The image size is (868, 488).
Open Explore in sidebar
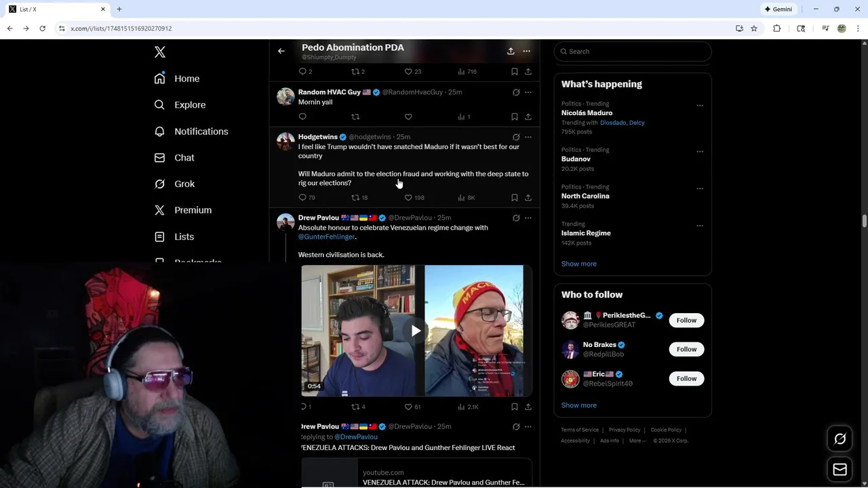[180, 105]
